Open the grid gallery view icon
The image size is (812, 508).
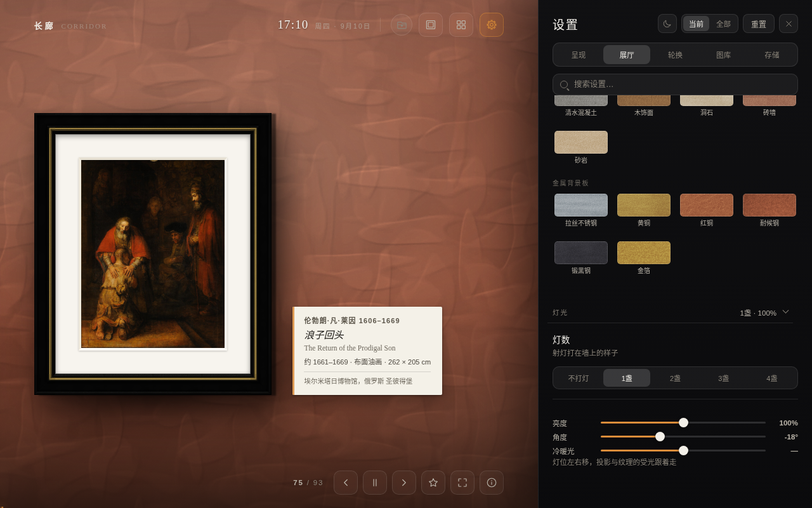[461, 25]
